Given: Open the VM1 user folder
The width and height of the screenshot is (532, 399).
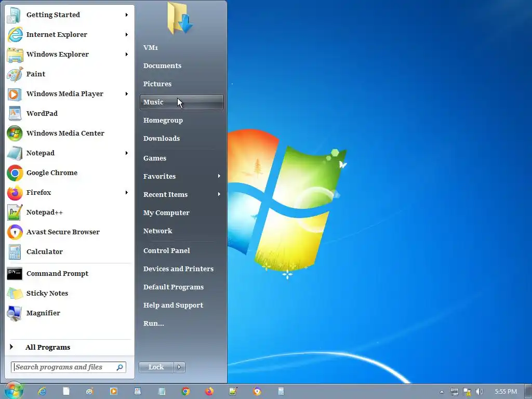Looking at the screenshot, I should 181,47.
